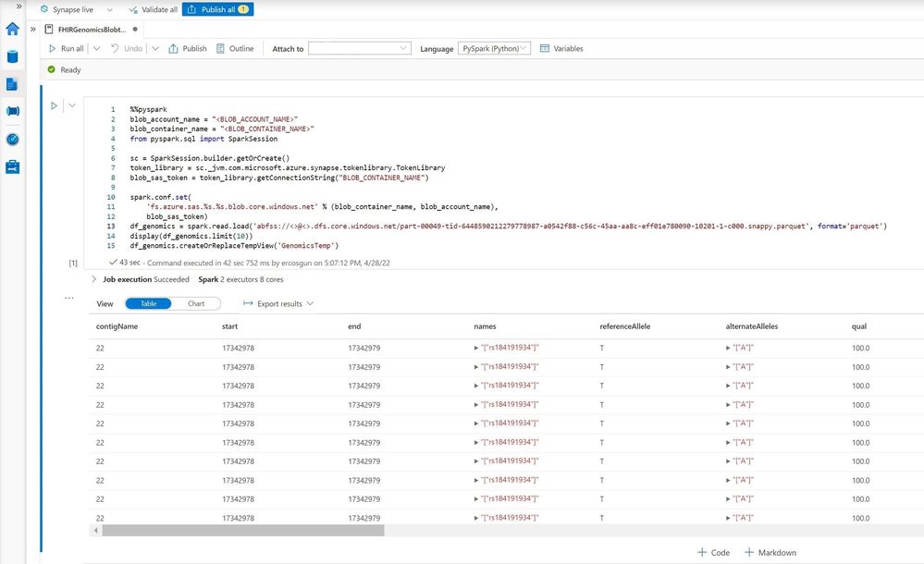
Task: Expand the alternateAlleles array in first row
Action: click(728, 349)
